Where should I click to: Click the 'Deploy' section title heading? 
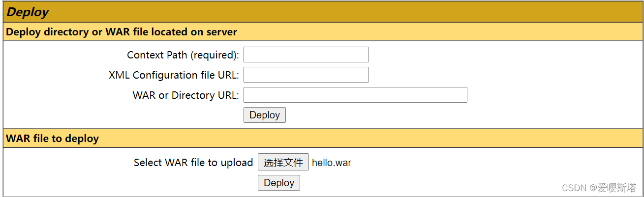pos(28,12)
